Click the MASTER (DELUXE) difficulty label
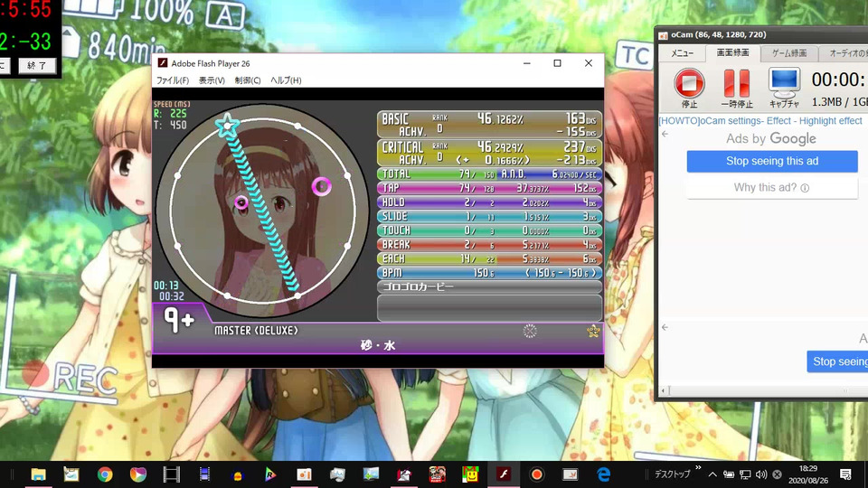This screenshot has height=488, width=868. coord(256,331)
